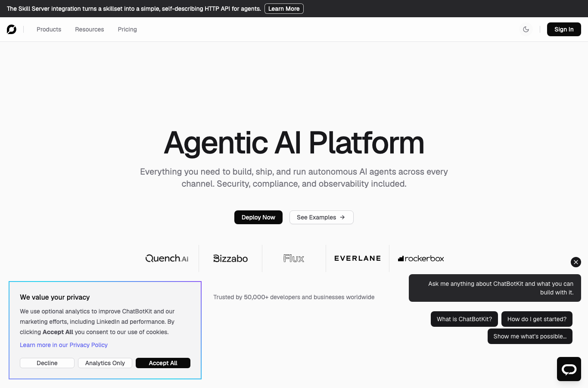Click the Deploy Now button
This screenshot has height=388, width=588.
258,217
